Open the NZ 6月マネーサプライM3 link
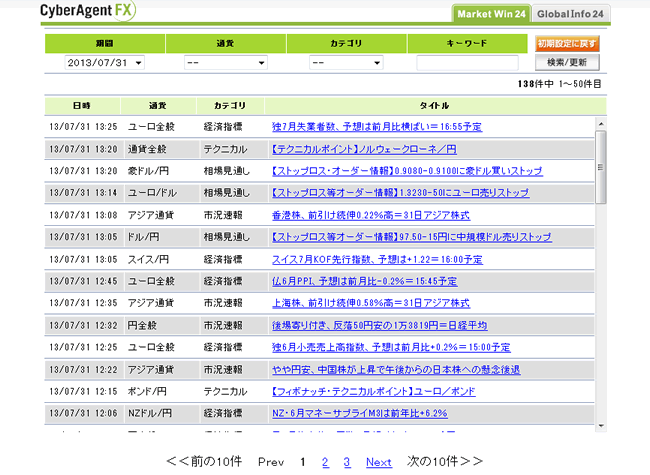Viewport: 650px width, 475px height. (359, 413)
